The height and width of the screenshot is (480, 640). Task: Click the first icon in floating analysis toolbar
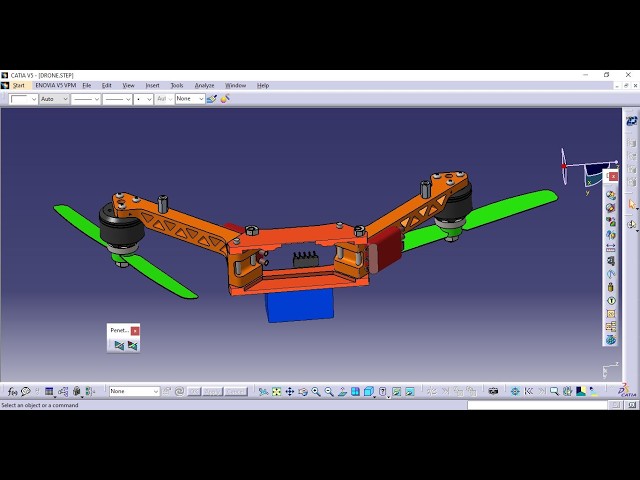pyautogui.click(x=611, y=195)
